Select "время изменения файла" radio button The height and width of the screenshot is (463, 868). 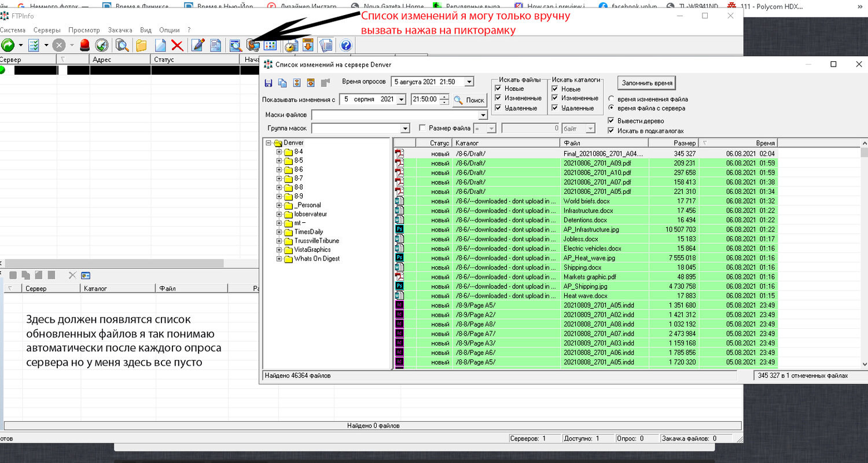click(612, 99)
